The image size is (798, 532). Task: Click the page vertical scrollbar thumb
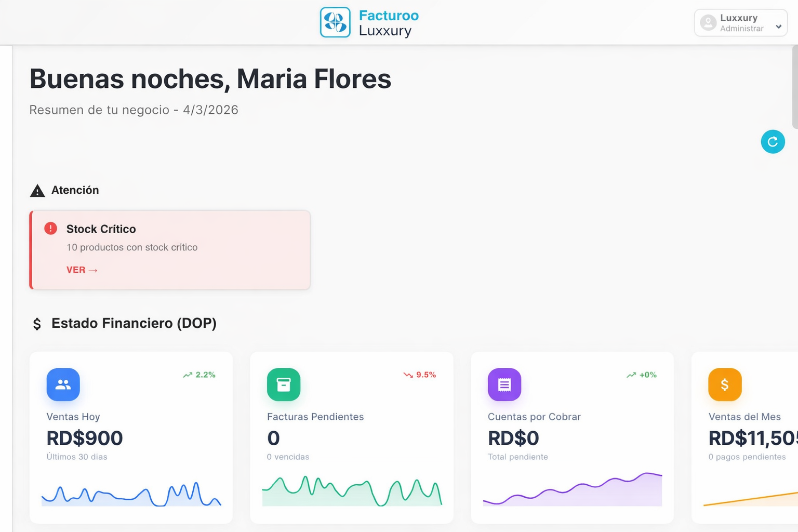794,87
